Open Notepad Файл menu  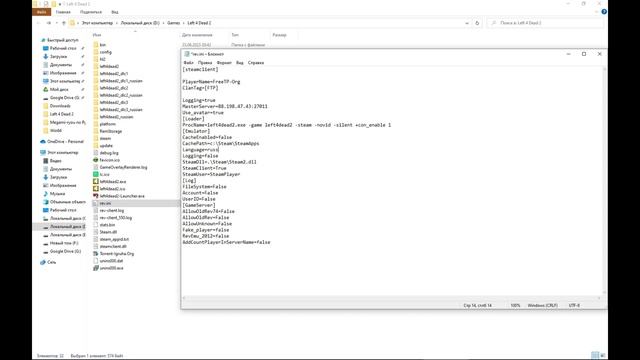[x=188, y=63]
